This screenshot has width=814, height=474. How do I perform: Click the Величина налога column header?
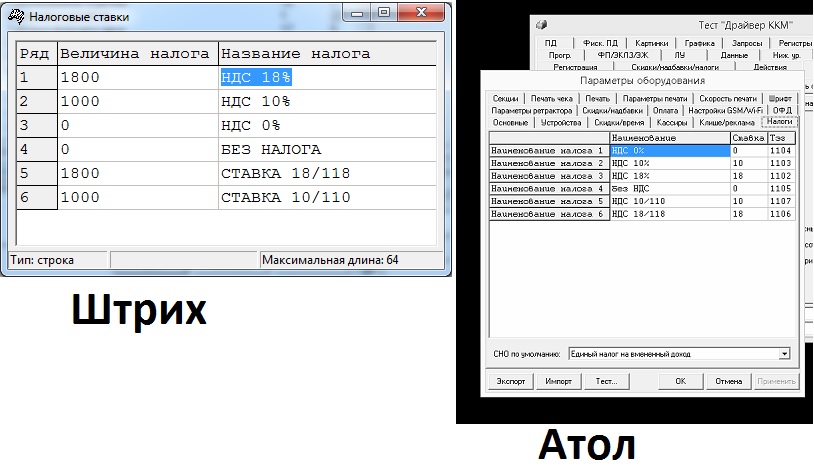(x=138, y=53)
